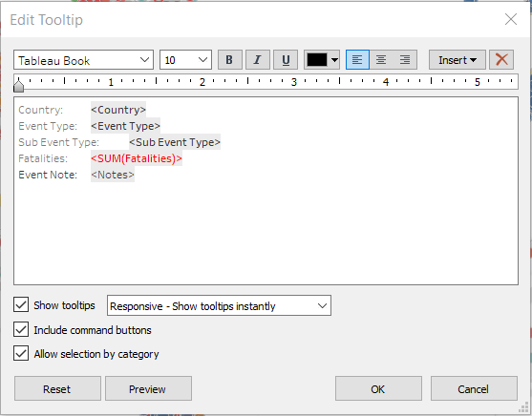Toggle bold text formatting
532x416 pixels.
click(x=229, y=60)
